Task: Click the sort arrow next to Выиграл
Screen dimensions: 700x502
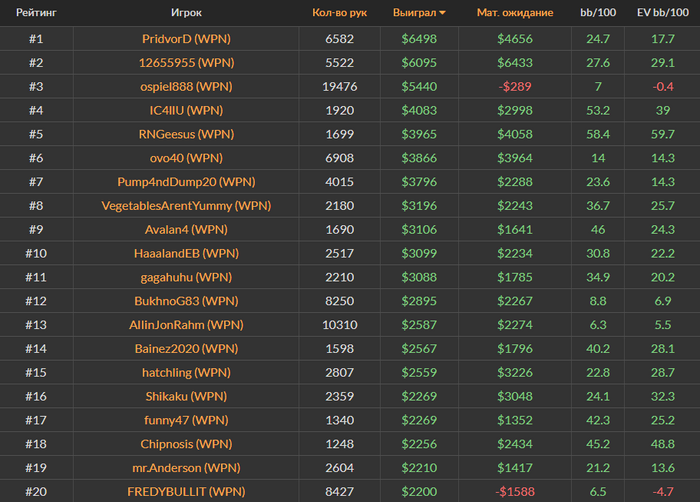Action: coord(443,13)
